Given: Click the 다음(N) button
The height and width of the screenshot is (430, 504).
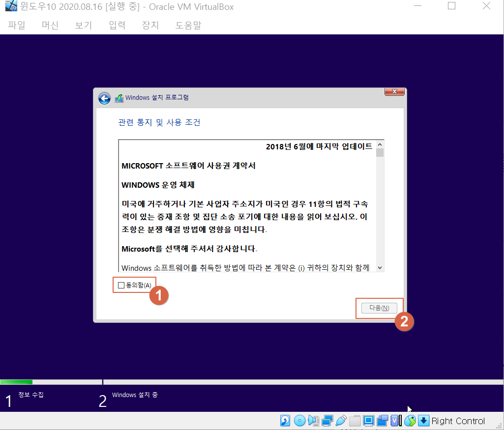Looking at the screenshot, I should [379, 308].
